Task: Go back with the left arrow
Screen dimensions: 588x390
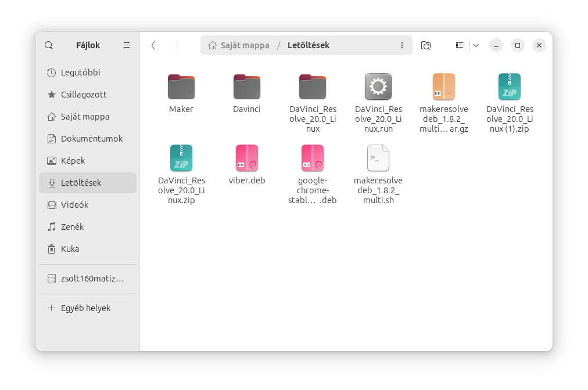Action: click(153, 45)
